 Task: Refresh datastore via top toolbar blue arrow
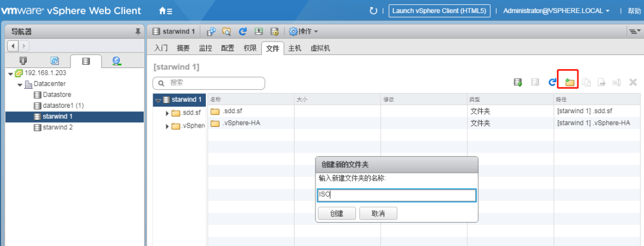pyautogui.click(x=243, y=31)
